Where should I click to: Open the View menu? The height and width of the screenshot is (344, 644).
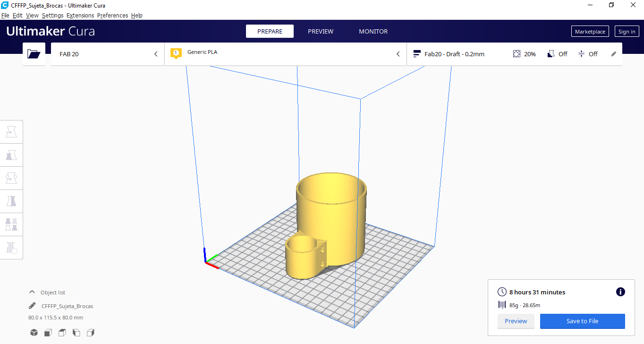point(32,15)
